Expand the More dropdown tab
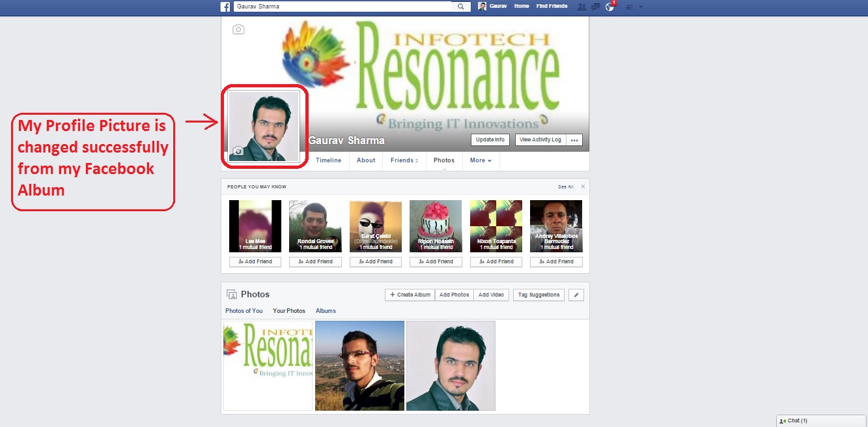Viewport: 868px width, 427px height. coord(481,160)
